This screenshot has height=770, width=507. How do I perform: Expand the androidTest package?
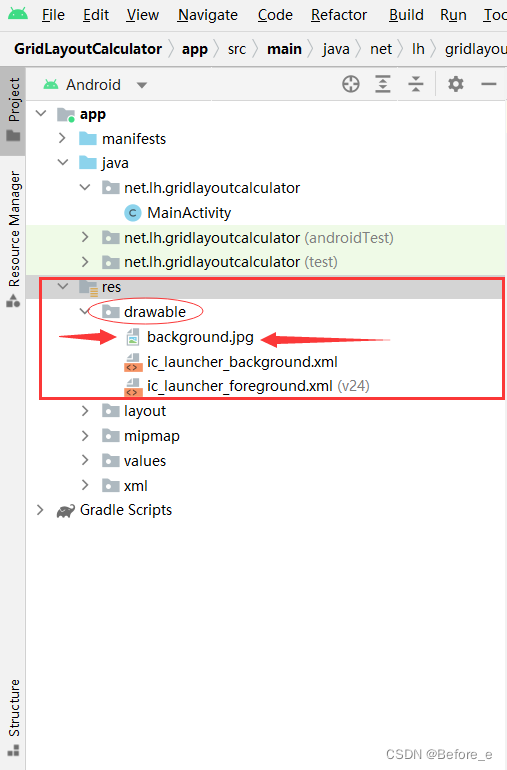[x=85, y=238]
